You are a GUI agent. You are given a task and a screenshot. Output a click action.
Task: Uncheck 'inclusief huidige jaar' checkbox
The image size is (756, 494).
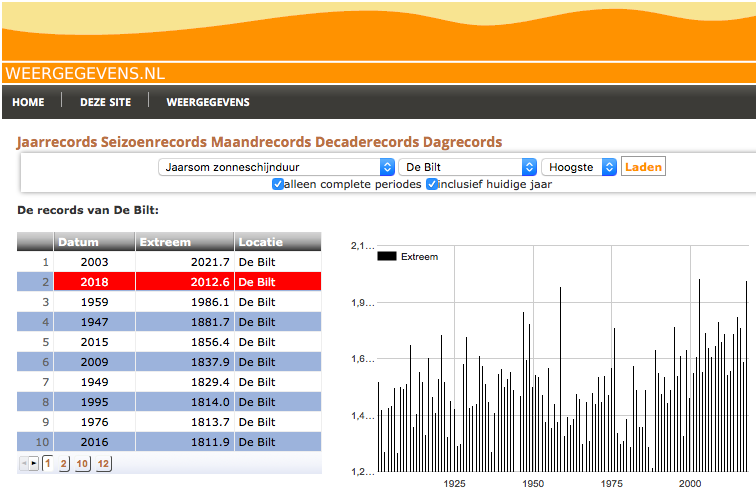click(x=432, y=184)
